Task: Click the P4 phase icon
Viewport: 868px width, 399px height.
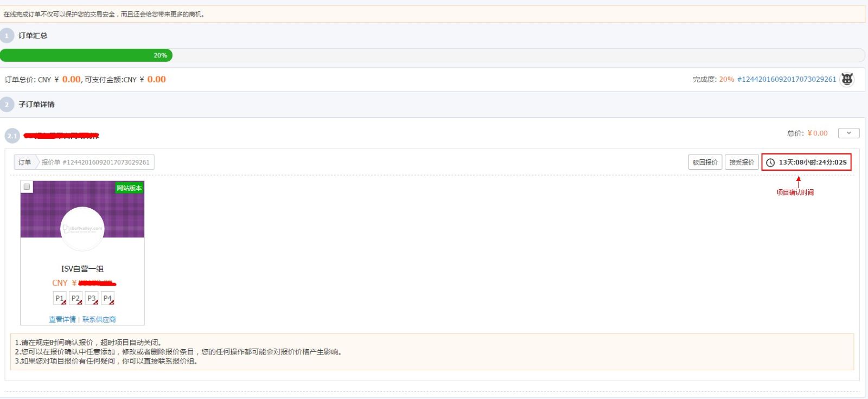Action: tap(107, 299)
